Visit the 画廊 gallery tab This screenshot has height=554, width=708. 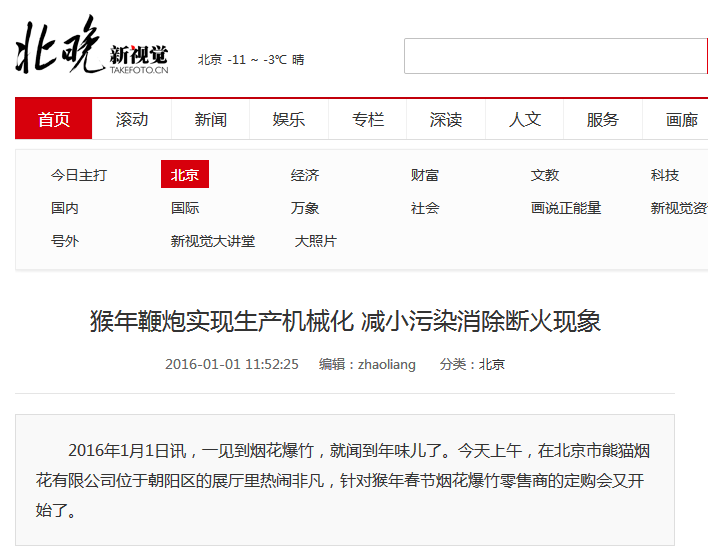pyautogui.click(x=682, y=119)
